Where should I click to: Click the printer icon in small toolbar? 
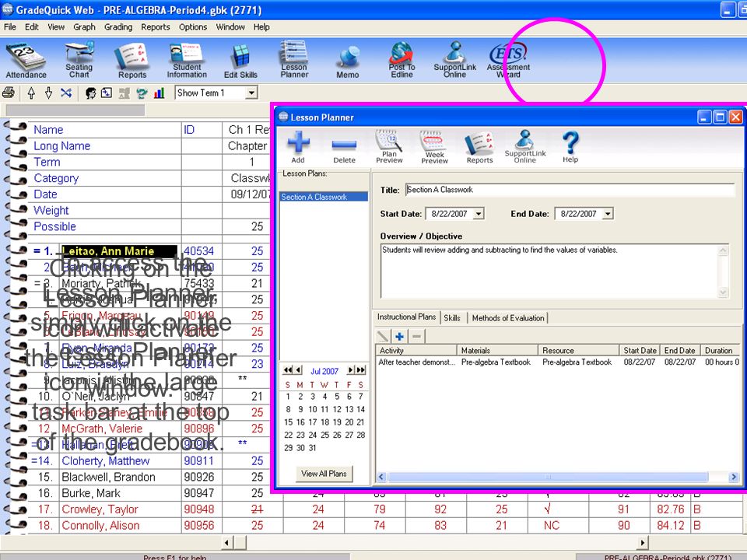9,93
